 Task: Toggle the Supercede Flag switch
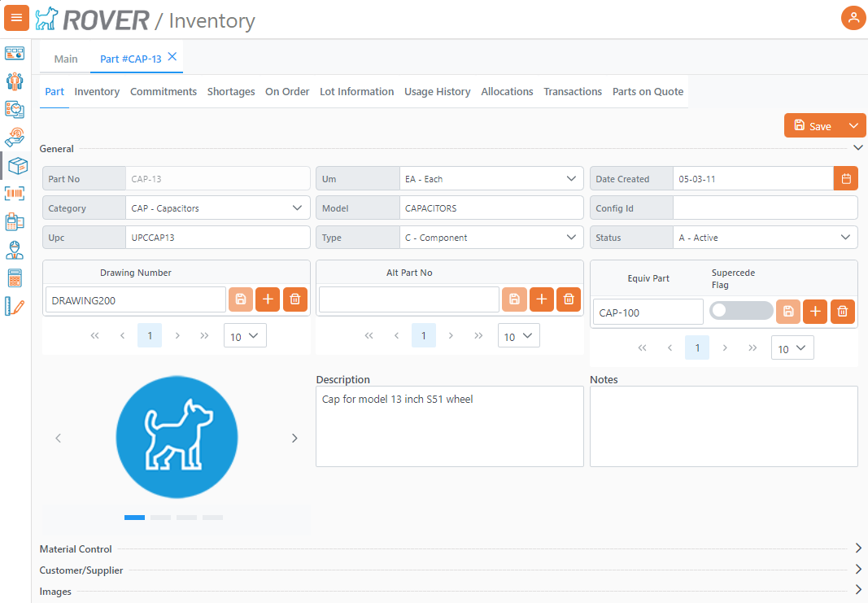click(x=741, y=311)
